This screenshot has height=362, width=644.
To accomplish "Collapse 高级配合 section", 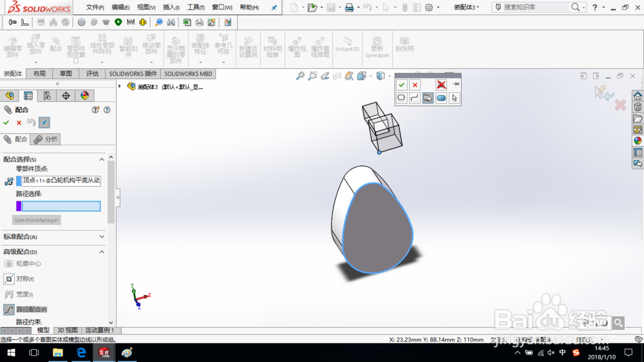I will click(102, 252).
